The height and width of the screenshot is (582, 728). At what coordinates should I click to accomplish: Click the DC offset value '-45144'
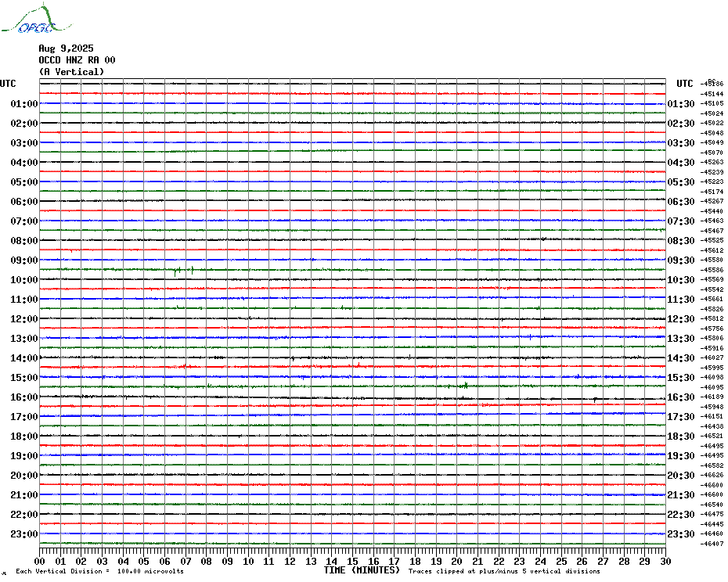tap(712, 94)
